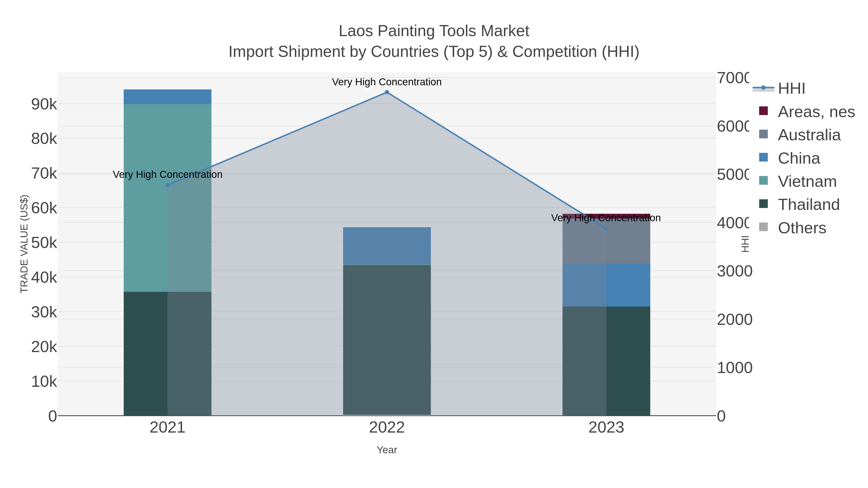Select the Thailand segment of the 2021 bar
Screen dimensions: 868x488
point(168,354)
